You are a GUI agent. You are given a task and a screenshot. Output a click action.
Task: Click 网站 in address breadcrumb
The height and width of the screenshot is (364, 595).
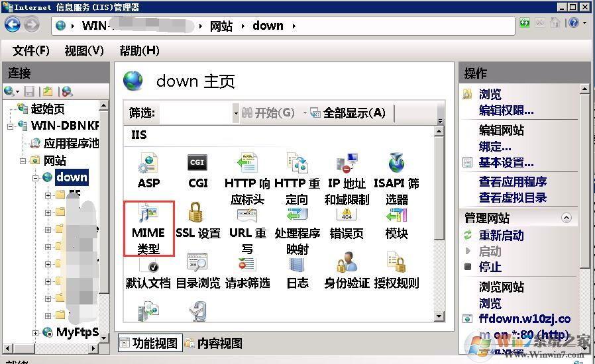pos(221,26)
